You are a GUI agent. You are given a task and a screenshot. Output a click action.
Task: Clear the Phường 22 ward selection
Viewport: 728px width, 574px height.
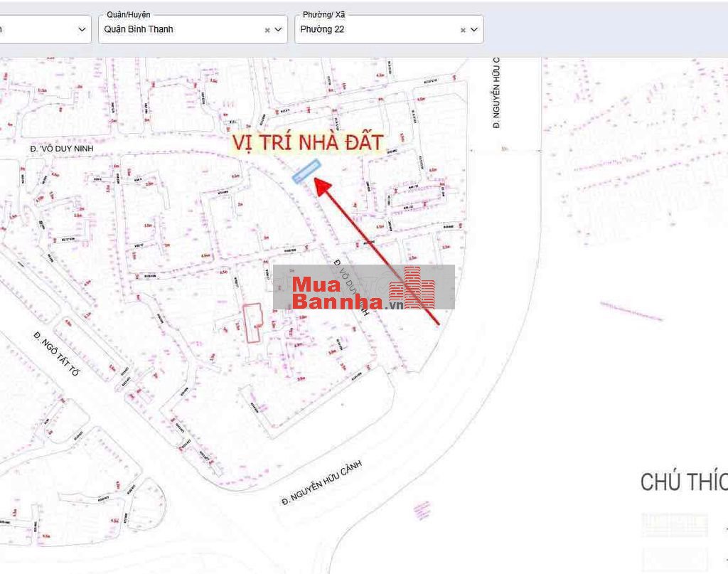(x=463, y=30)
